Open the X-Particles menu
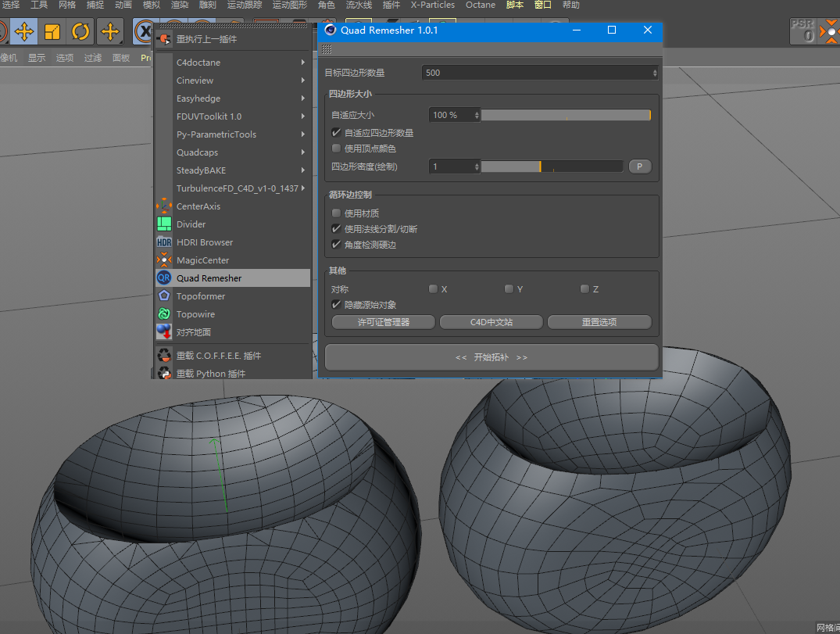Viewport: 840px width, 634px height. 433,5
